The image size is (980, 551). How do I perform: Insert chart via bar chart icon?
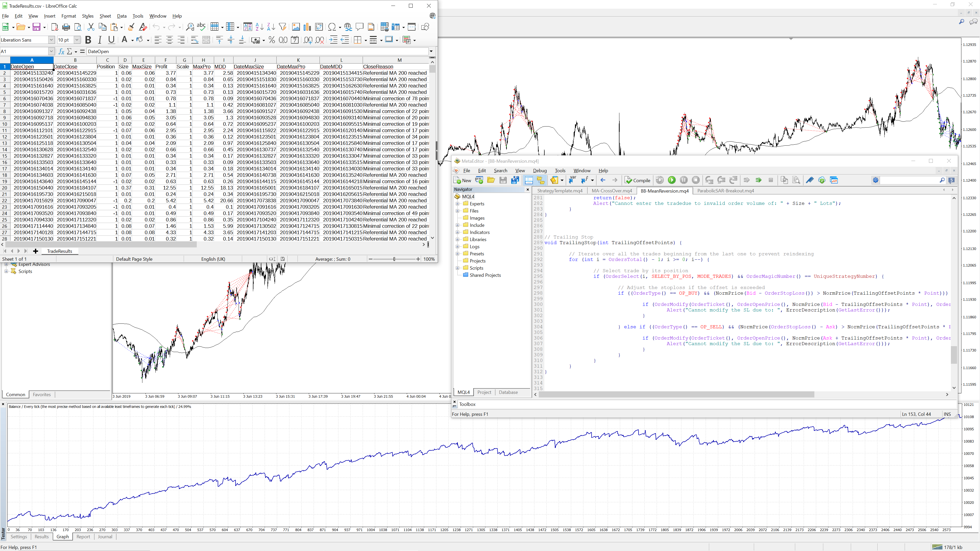[307, 27]
